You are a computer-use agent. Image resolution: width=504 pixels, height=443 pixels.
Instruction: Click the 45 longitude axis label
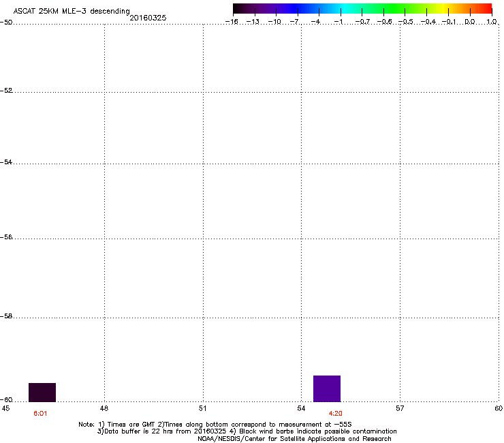5,408
